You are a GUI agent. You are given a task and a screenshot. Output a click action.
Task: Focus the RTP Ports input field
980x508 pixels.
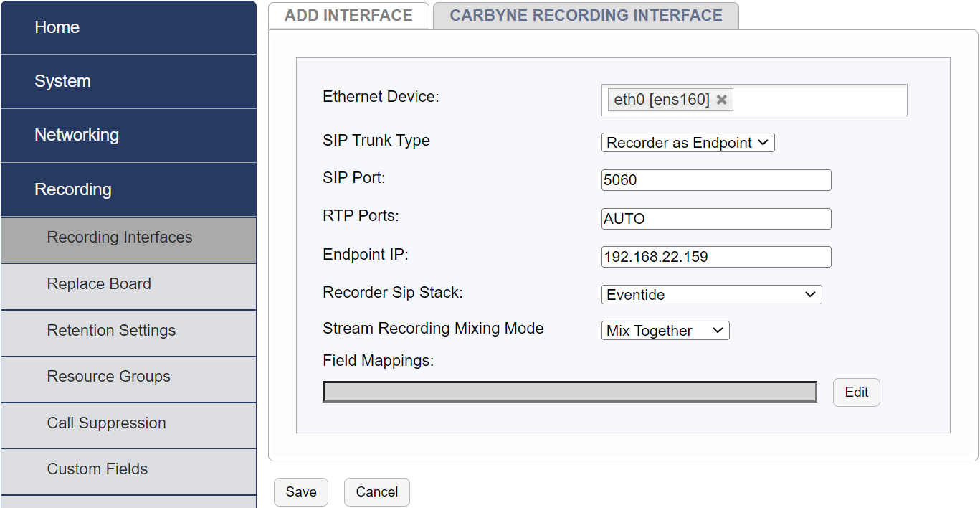[x=715, y=219]
